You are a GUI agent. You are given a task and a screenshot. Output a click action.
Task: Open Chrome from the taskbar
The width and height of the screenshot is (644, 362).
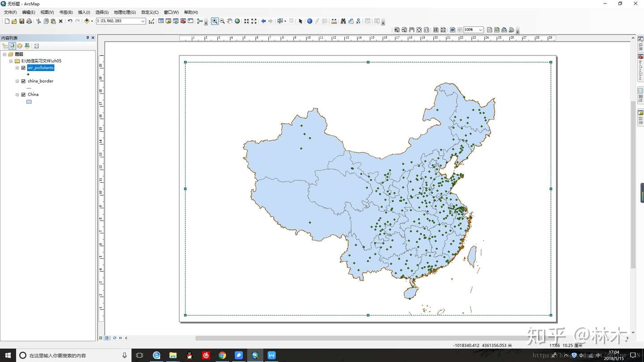(222, 355)
